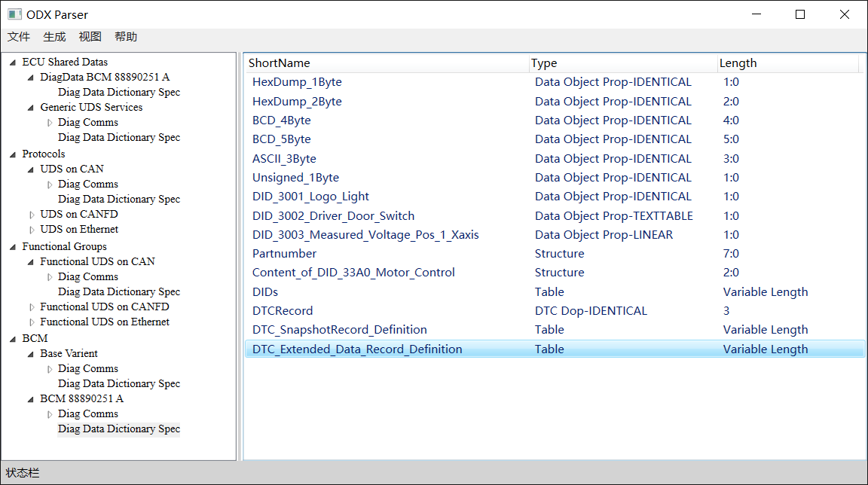Select Diag Data Dictionary Spec under Base Varient
The width and height of the screenshot is (868, 485).
pyautogui.click(x=119, y=383)
